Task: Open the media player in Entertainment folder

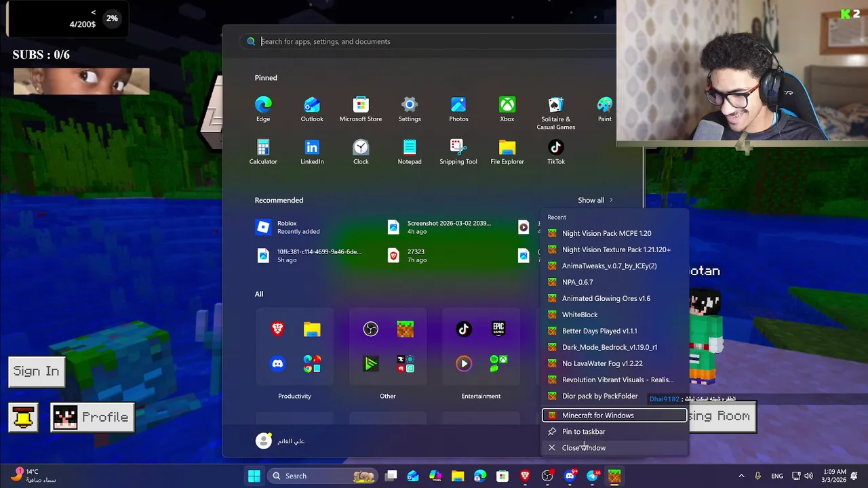Action: (x=464, y=364)
